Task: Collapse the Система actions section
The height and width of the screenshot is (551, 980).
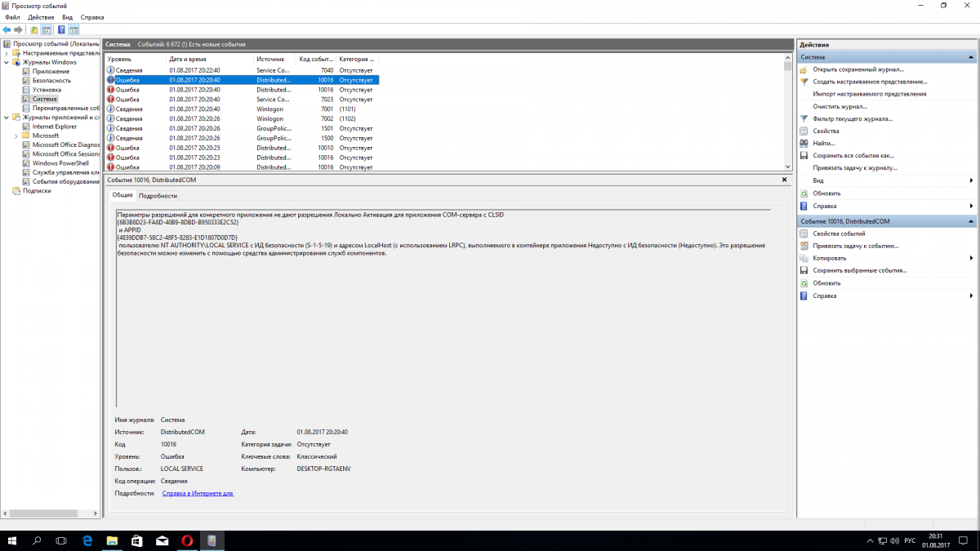Action: click(970, 58)
